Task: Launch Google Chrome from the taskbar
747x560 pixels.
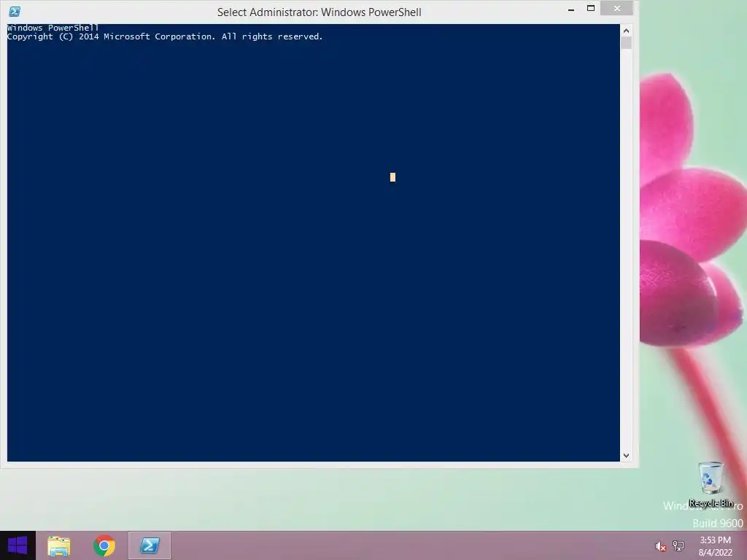Action: tap(104, 545)
